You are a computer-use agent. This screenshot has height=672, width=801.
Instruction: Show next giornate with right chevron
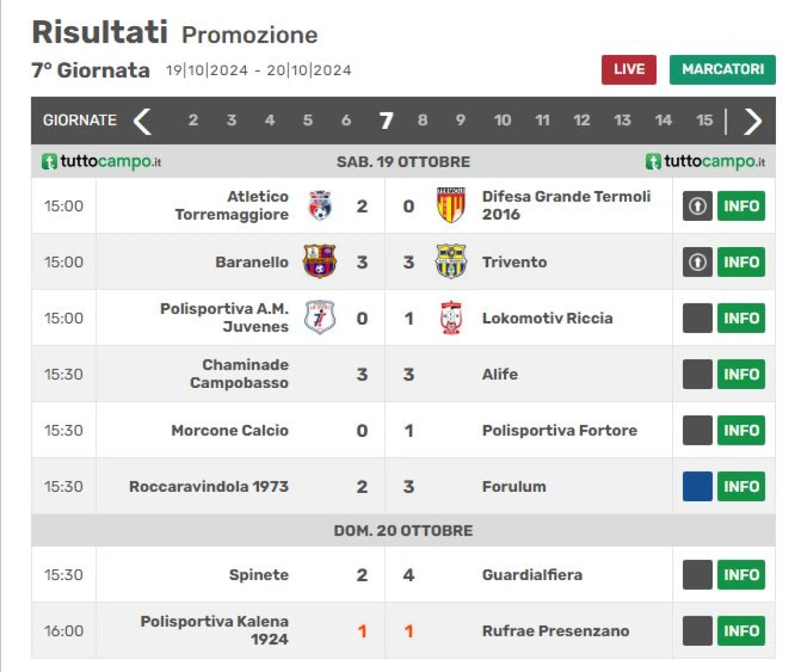coord(752,121)
